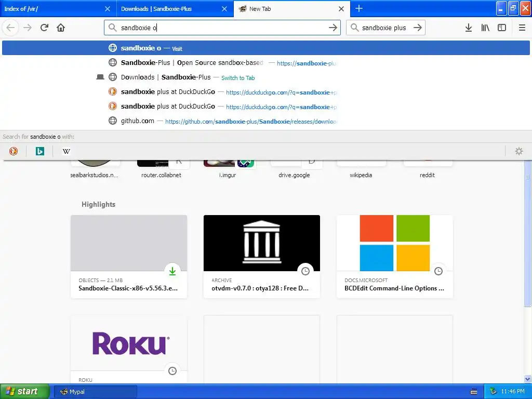Submit the sandboxie plus search arrow
Screen dimensions: 532x399
pyautogui.click(x=417, y=28)
